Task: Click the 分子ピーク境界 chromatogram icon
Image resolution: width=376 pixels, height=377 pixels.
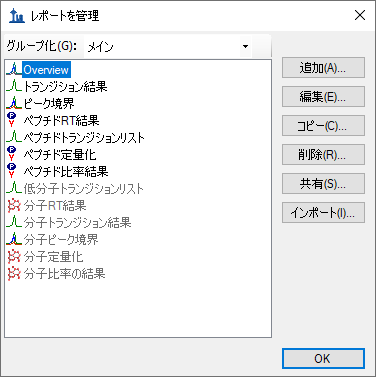Action: click(x=14, y=239)
